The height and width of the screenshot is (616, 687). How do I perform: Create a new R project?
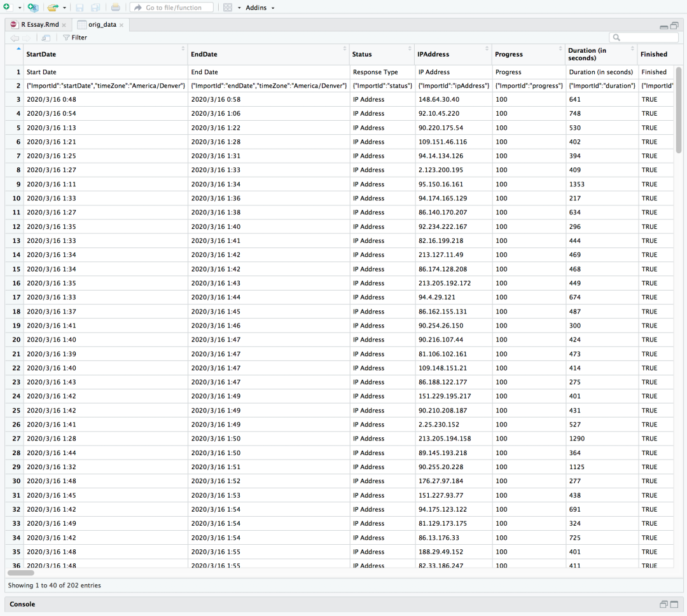pos(33,8)
